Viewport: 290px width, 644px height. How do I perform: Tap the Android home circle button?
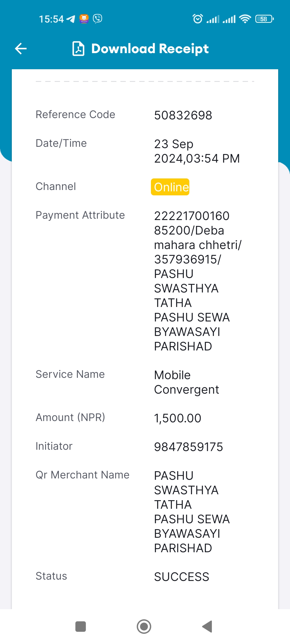pyautogui.click(x=144, y=627)
